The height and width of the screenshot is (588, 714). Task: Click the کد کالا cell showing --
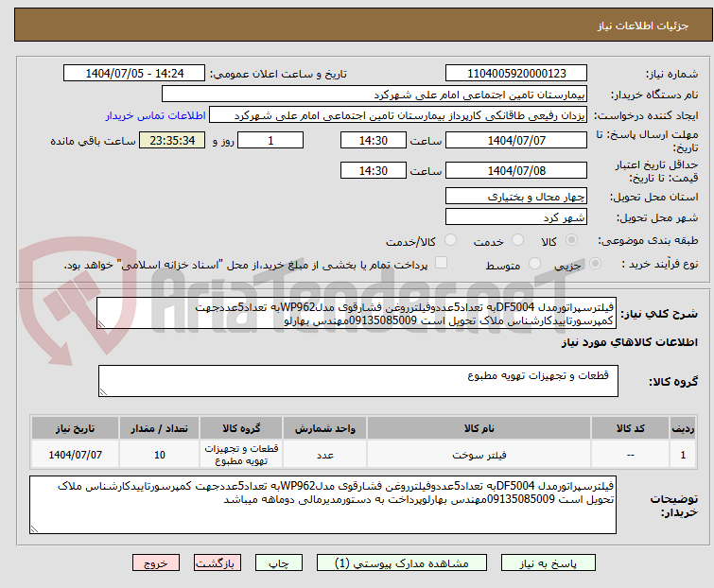630,454
